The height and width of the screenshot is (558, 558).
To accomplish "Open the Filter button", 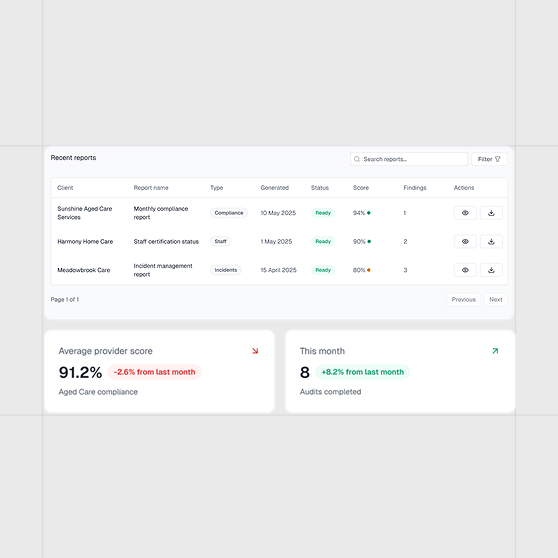I will coord(489,159).
